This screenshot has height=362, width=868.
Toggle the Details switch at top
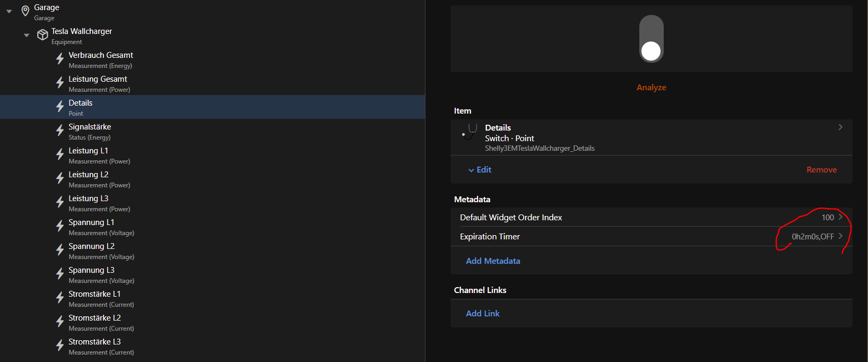click(651, 39)
